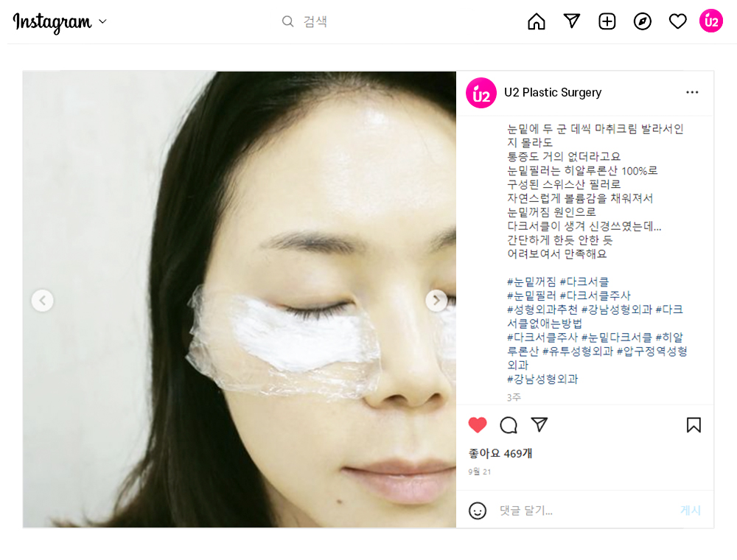Open the three-dot post options menu

(x=692, y=92)
